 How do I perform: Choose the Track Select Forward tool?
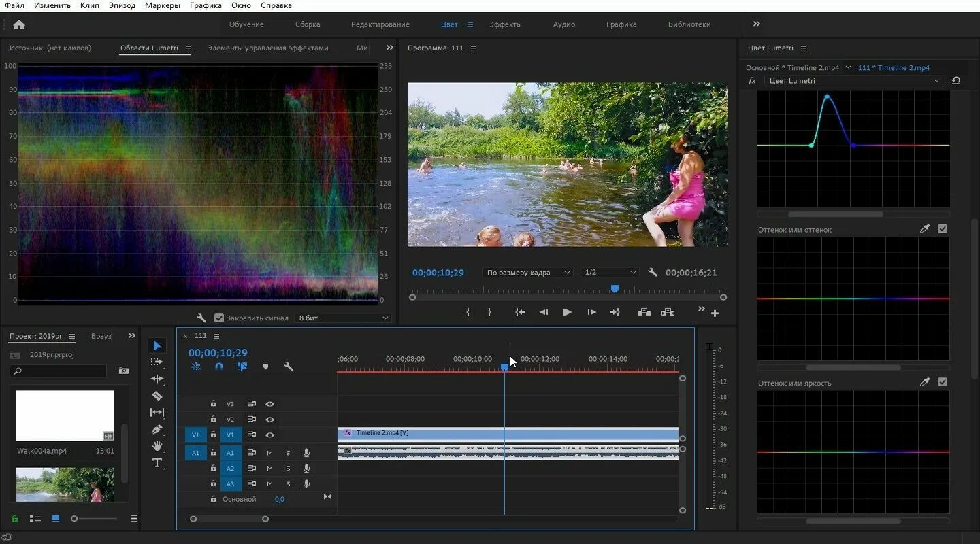point(157,362)
